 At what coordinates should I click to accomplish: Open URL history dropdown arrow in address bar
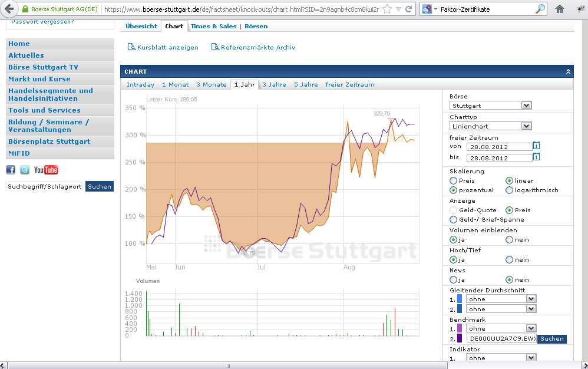[x=399, y=9]
